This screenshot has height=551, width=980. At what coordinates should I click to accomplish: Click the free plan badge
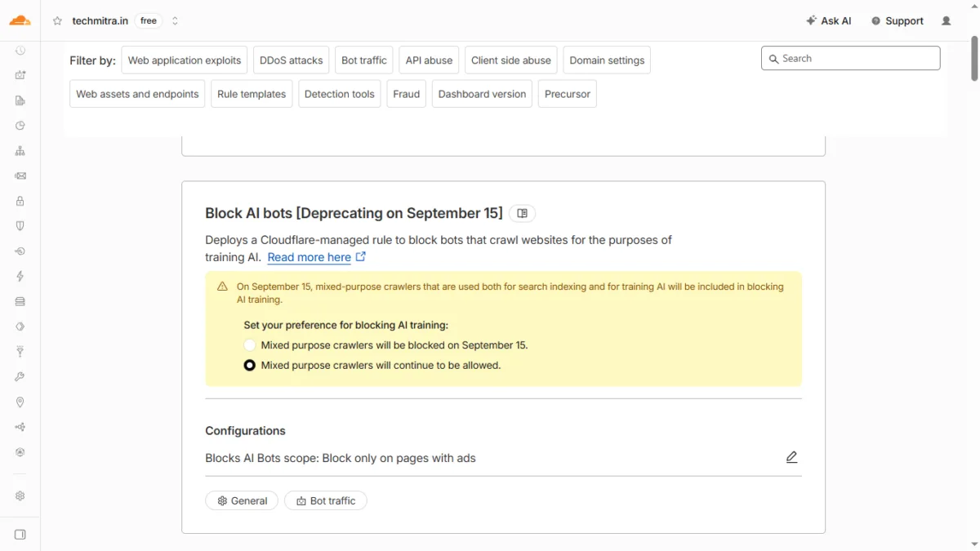[149, 21]
